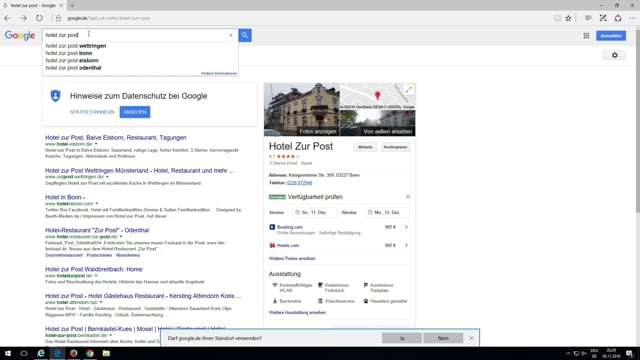Make a web note with pen icon
This screenshot has width=640, height=360.
pyautogui.click(x=603, y=18)
